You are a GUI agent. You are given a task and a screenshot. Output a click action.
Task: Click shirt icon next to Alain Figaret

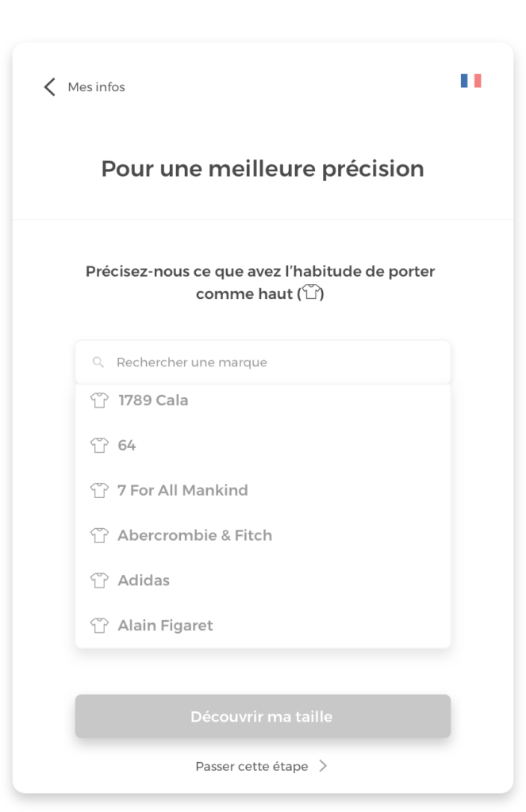click(99, 626)
